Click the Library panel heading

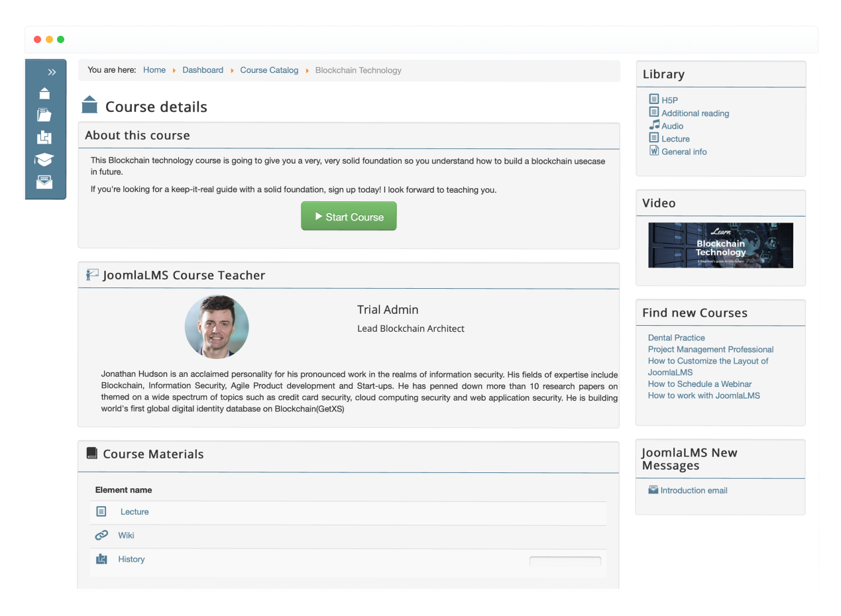click(663, 74)
